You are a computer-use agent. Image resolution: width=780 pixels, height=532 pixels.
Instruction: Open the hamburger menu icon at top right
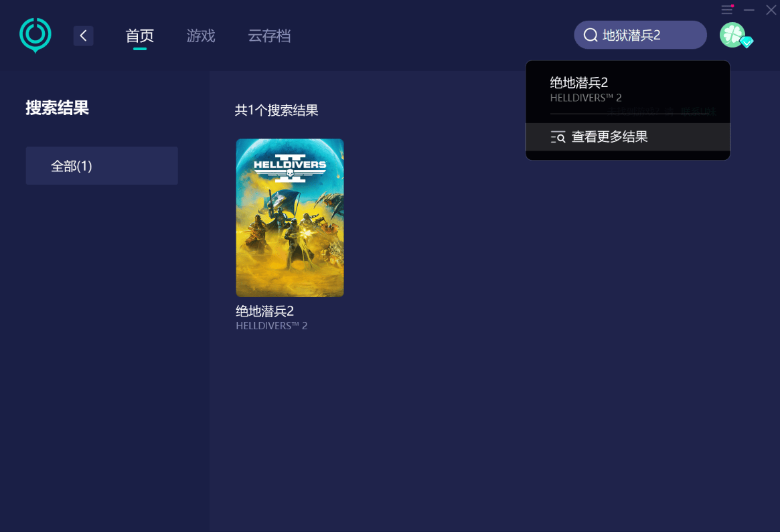coord(727,9)
